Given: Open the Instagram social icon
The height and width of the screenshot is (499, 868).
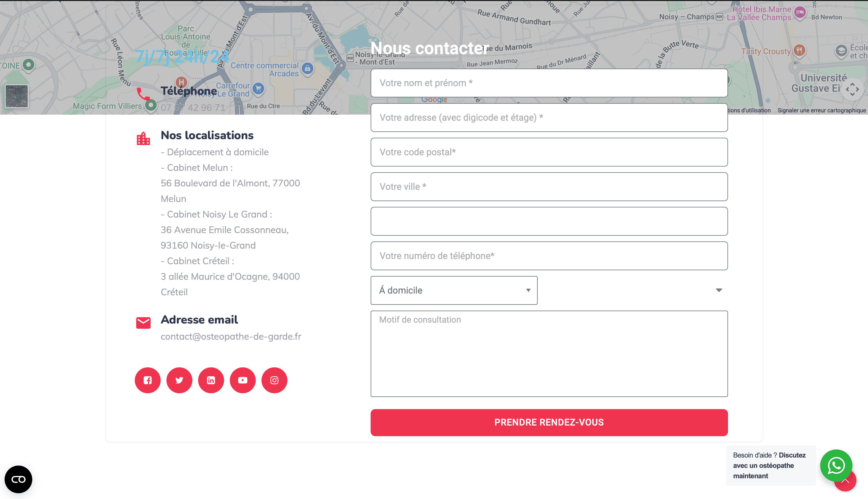Looking at the screenshot, I should pyautogui.click(x=274, y=380).
